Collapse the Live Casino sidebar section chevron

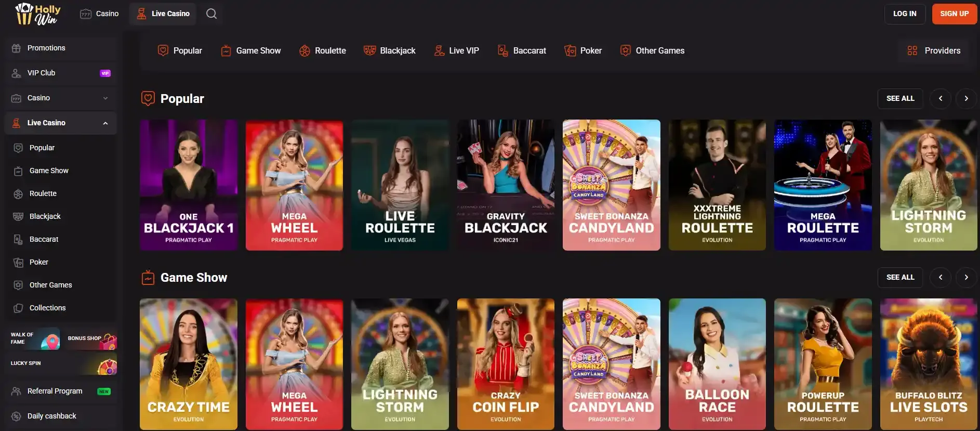(x=105, y=123)
